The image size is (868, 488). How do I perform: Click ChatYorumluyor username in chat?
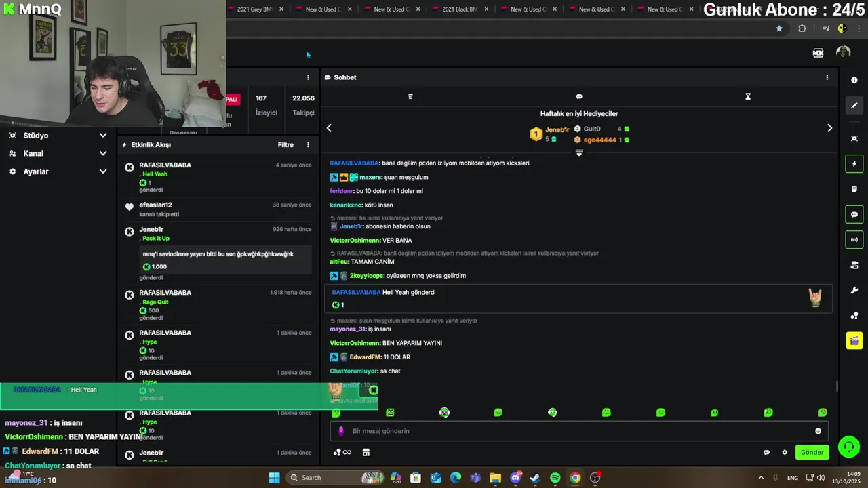pyautogui.click(x=353, y=371)
